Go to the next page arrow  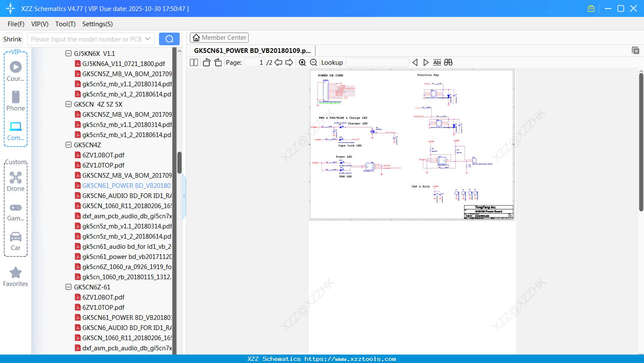289,63
